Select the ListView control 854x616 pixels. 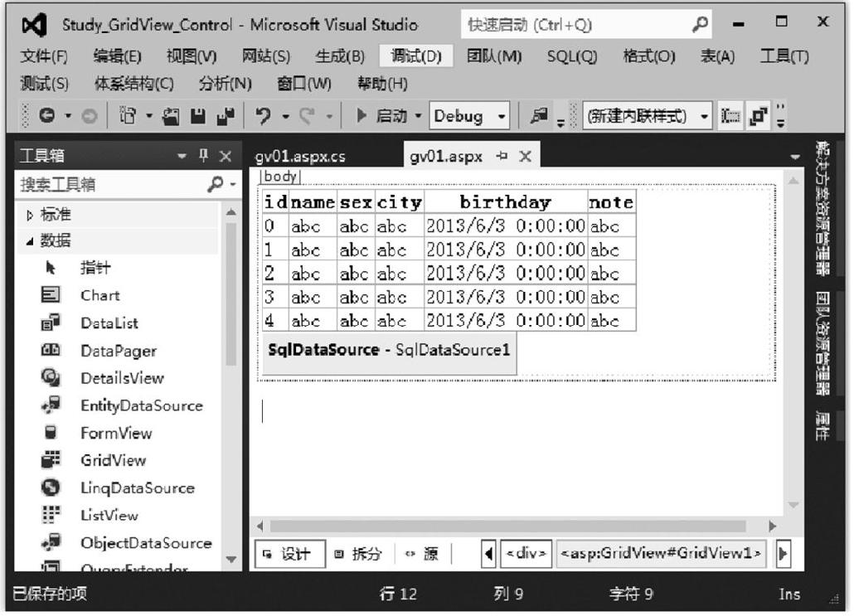point(109,515)
